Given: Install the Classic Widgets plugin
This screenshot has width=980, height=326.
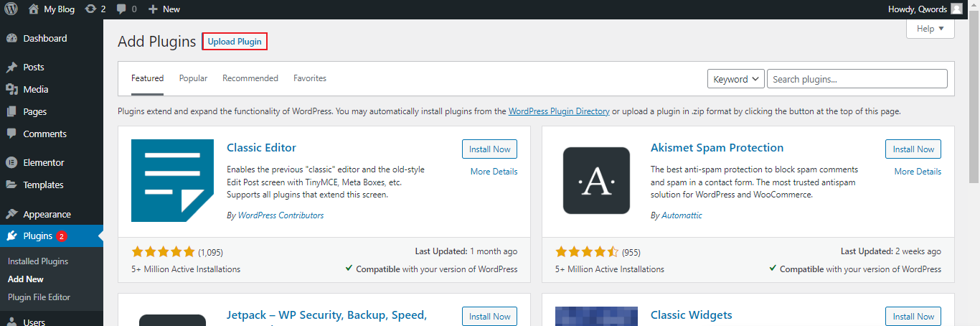Looking at the screenshot, I should pos(913,317).
